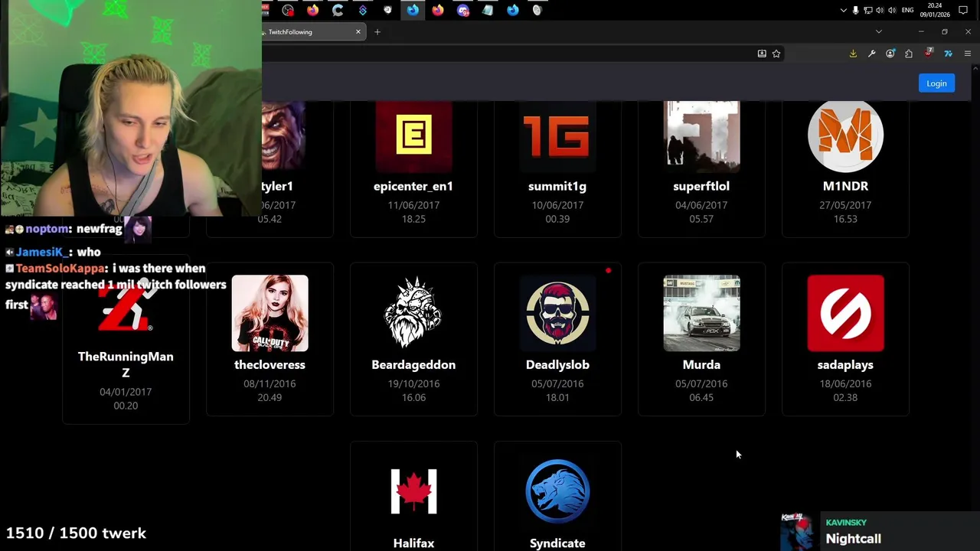The width and height of the screenshot is (980, 551).
Task: Expand the list-all-tabs chevron
Action: pyautogui.click(x=879, y=32)
